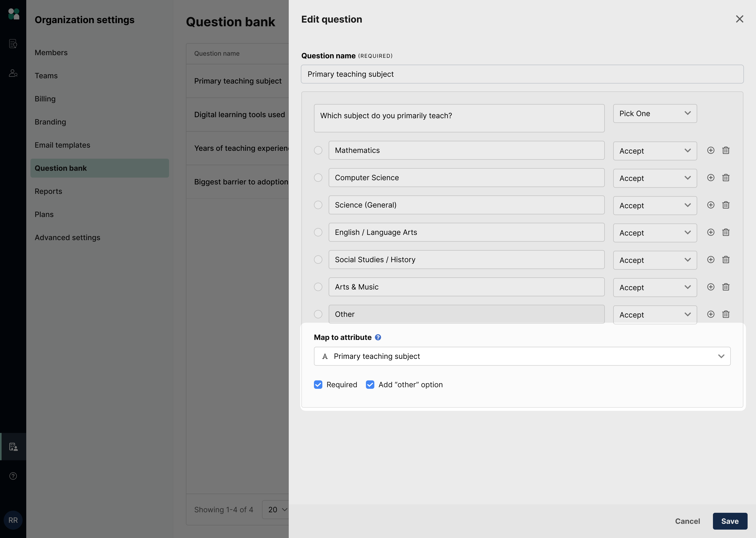Delete the Arts & Music option
The height and width of the screenshot is (538, 756).
(726, 287)
